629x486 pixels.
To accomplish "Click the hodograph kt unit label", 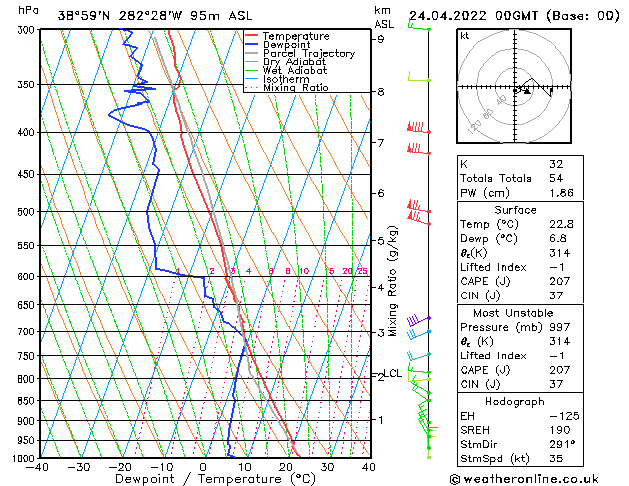I will (x=465, y=36).
